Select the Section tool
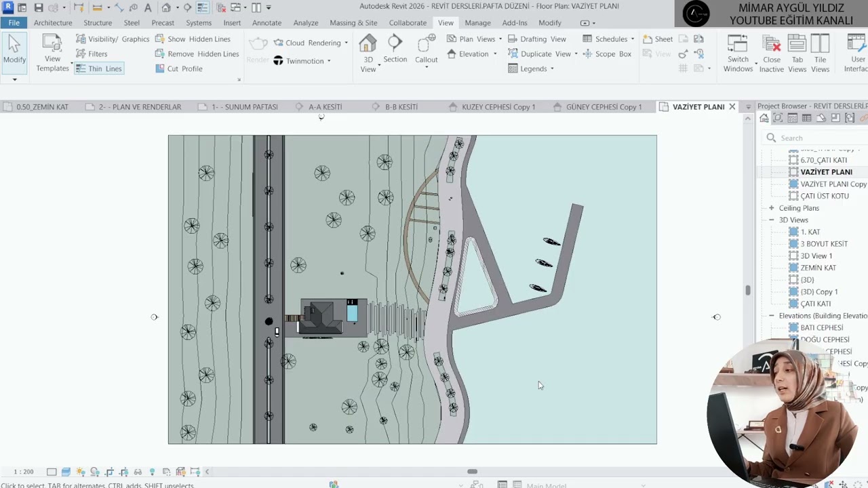Viewport: 868px width, 488px height. point(395,49)
